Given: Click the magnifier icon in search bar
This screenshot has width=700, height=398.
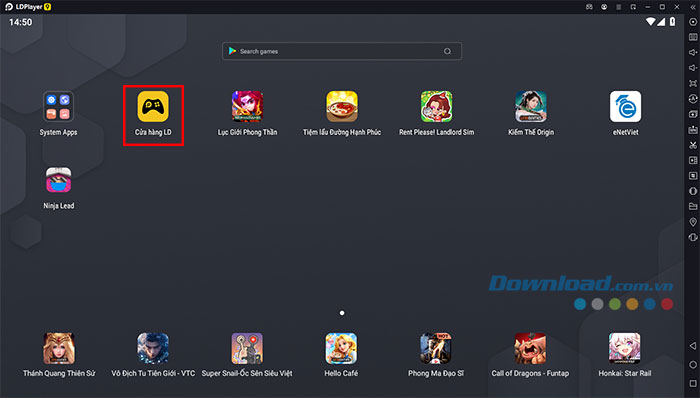Looking at the screenshot, I should click(x=447, y=51).
